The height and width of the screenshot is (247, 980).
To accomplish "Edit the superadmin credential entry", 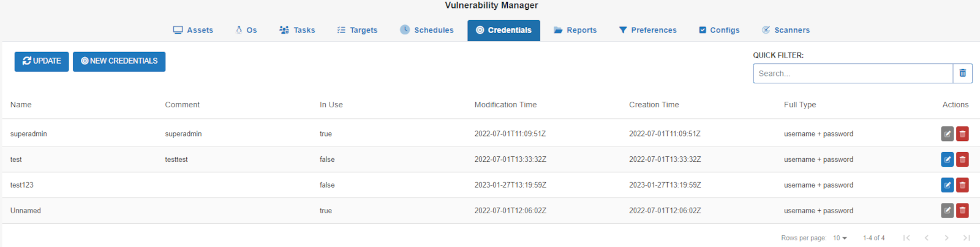I will tap(947, 134).
